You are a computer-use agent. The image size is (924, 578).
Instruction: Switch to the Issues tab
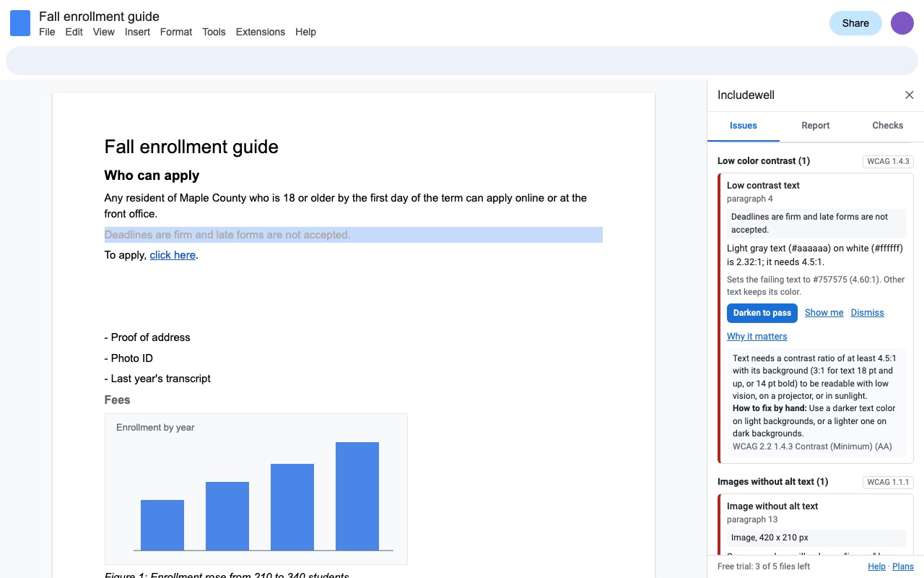point(744,126)
